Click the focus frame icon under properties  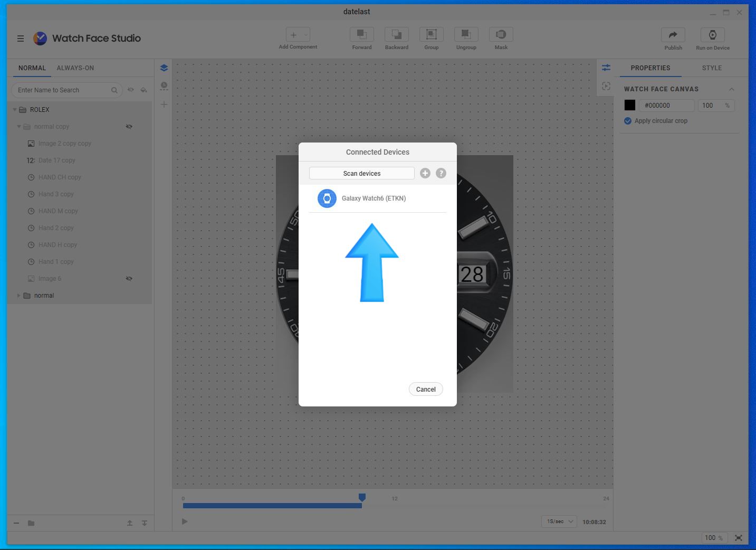pyautogui.click(x=606, y=86)
